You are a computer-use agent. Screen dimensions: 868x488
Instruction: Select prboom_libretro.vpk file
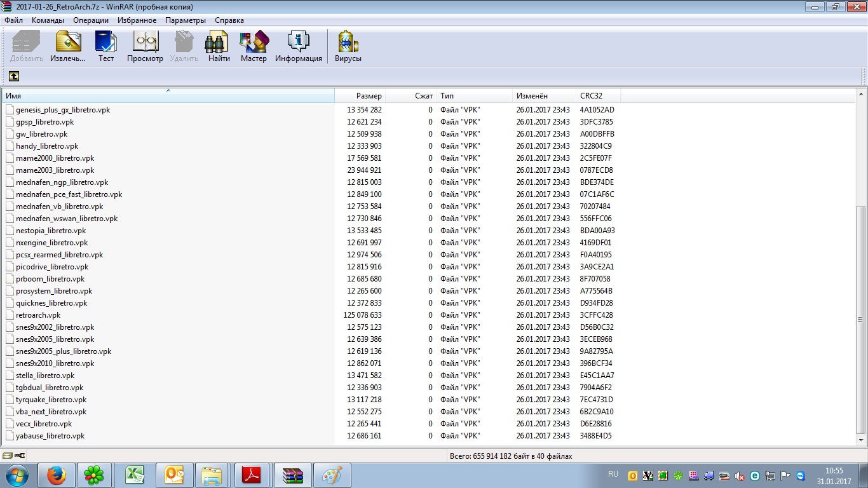click(x=50, y=279)
